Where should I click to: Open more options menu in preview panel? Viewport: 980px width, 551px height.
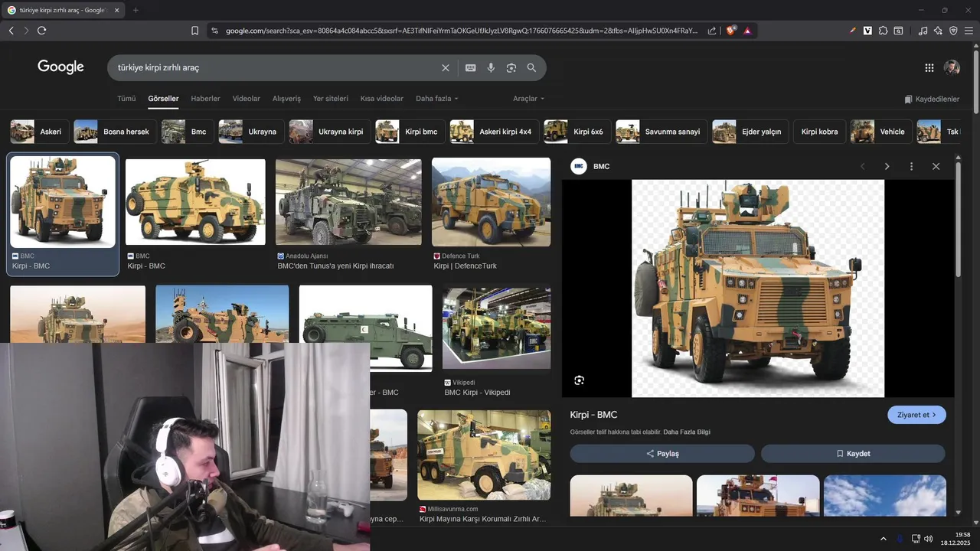point(911,166)
